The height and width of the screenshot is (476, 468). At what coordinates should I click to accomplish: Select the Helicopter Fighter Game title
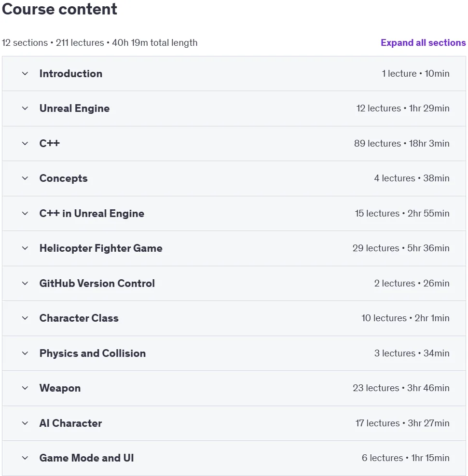pos(101,248)
